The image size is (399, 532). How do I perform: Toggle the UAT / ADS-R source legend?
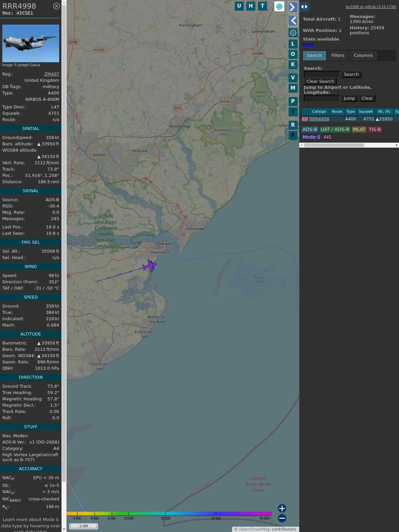(x=335, y=130)
